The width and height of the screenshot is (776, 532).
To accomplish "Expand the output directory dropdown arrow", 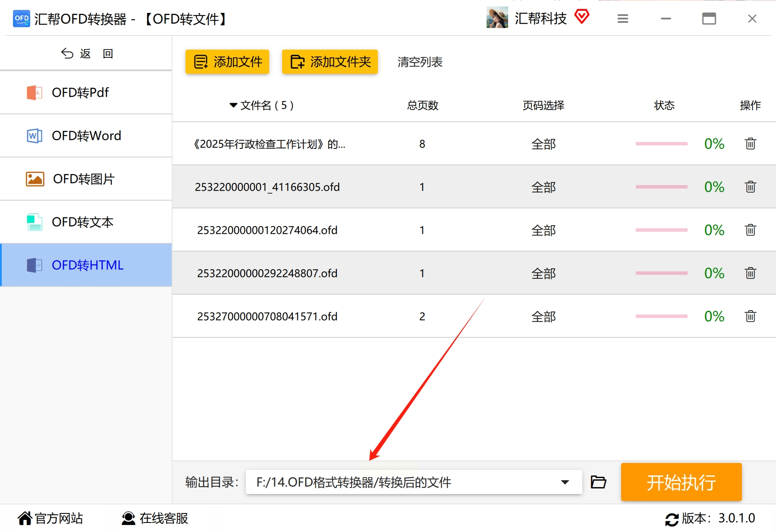I will point(565,482).
